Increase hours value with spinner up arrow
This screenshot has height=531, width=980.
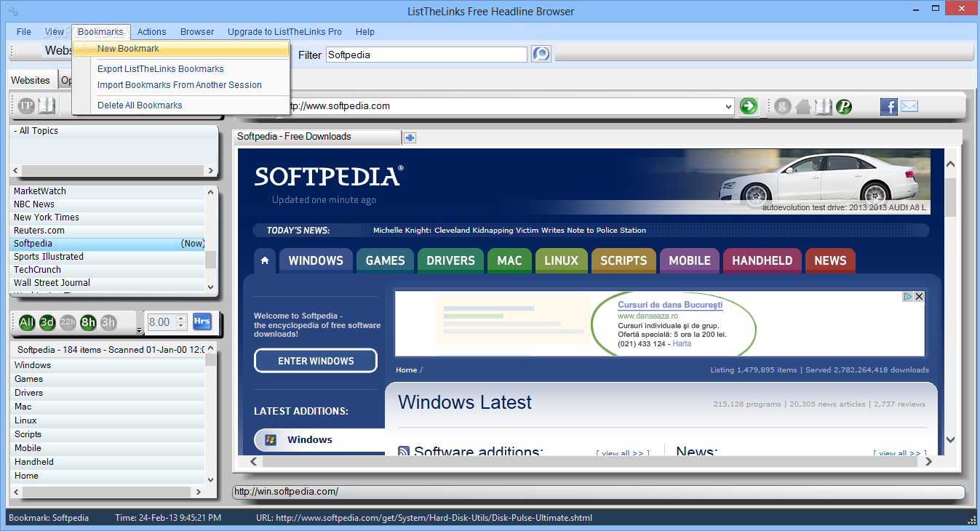(x=181, y=318)
